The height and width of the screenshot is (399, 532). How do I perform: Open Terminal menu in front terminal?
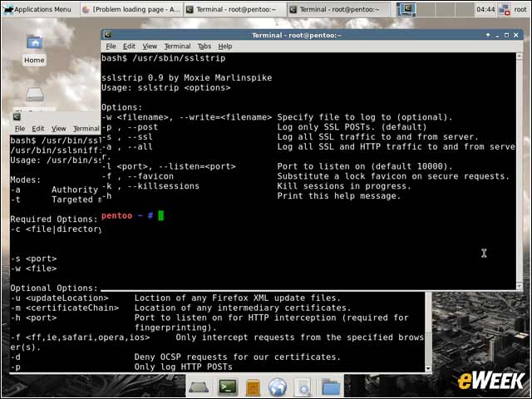pyautogui.click(x=177, y=47)
